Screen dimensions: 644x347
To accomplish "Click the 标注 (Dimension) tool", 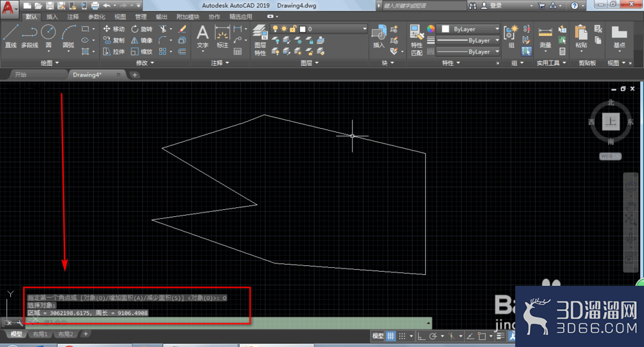I will pos(222,37).
